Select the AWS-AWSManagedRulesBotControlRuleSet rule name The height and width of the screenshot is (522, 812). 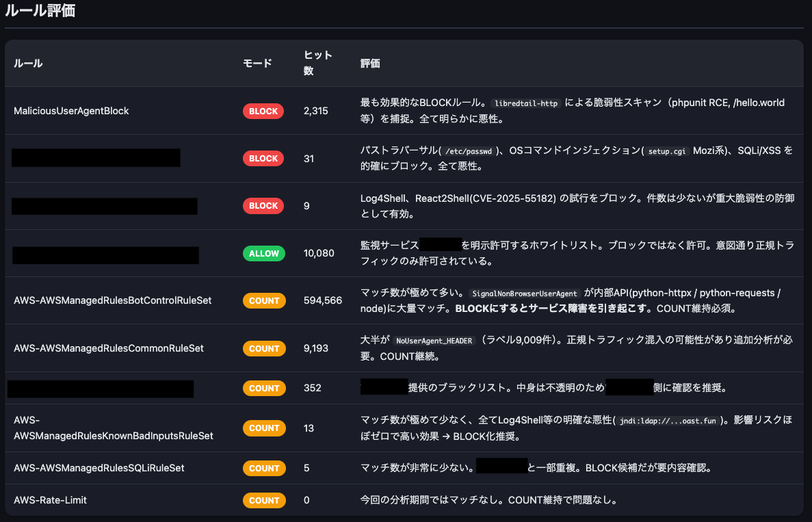pyautogui.click(x=112, y=300)
